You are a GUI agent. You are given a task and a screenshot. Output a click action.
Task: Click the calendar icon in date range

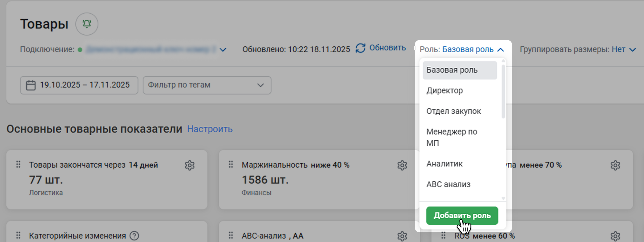[x=31, y=85]
